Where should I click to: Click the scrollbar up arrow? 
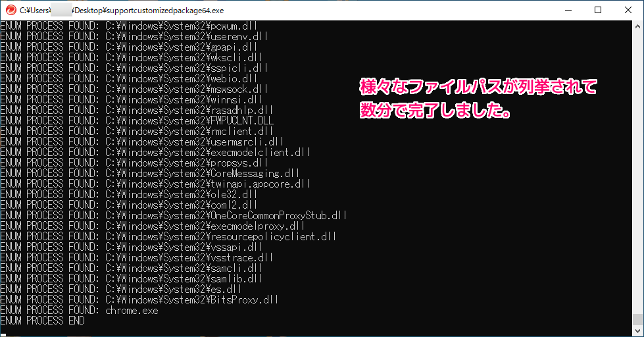pos(637,26)
